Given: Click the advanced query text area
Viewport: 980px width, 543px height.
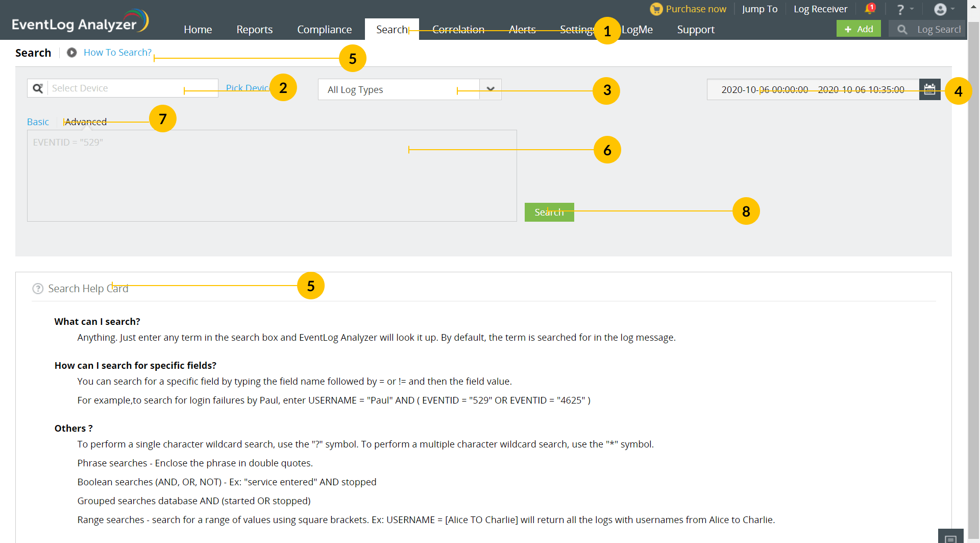Looking at the screenshot, I should click(x=272, y=176).
